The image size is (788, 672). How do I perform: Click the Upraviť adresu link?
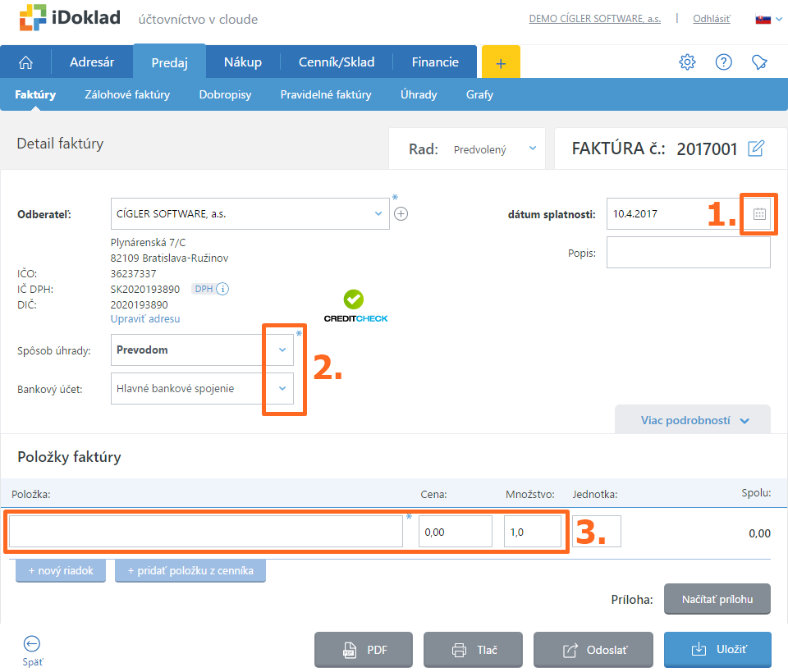[145, 318]
